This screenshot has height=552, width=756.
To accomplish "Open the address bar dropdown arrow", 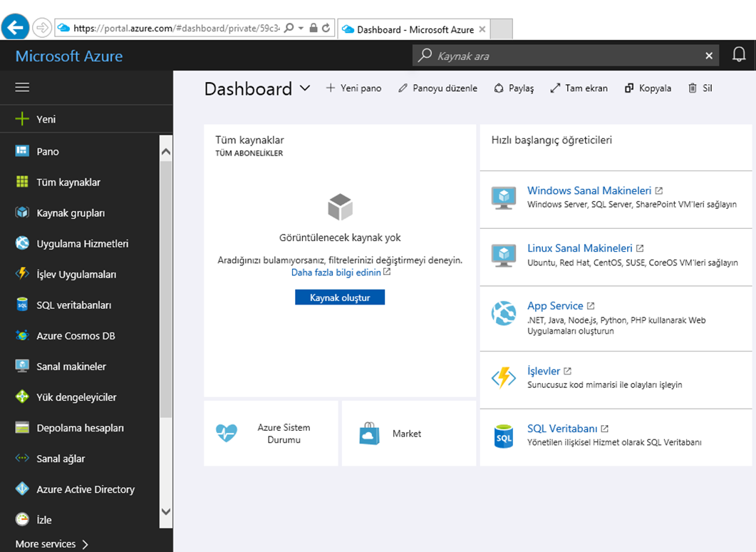I will (x=301, y=29).
